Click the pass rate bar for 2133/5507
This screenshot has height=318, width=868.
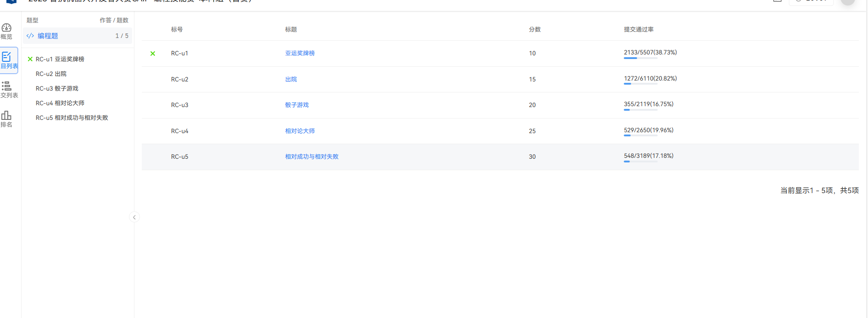pos(640,58)
